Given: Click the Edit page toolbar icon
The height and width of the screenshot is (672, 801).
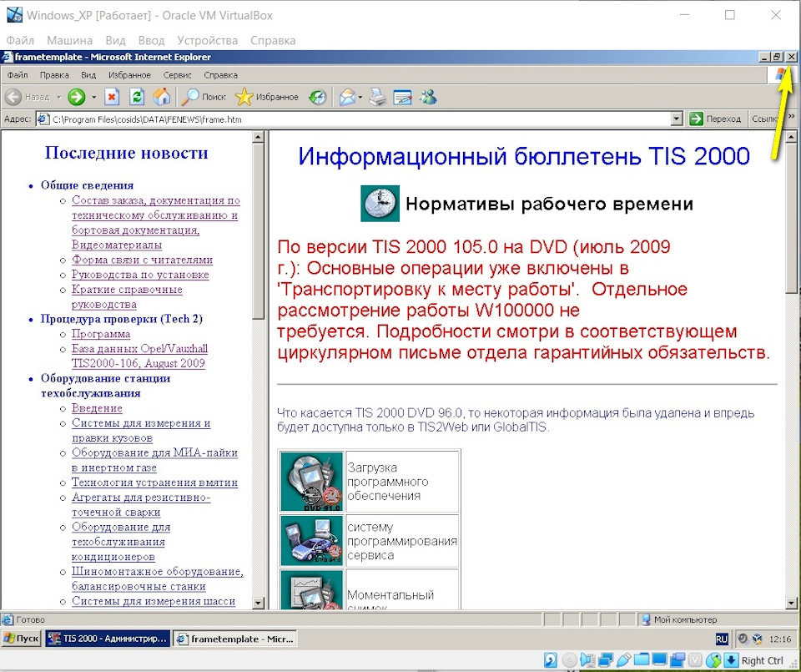Looking at the screenshot, I should coord(402,97).
